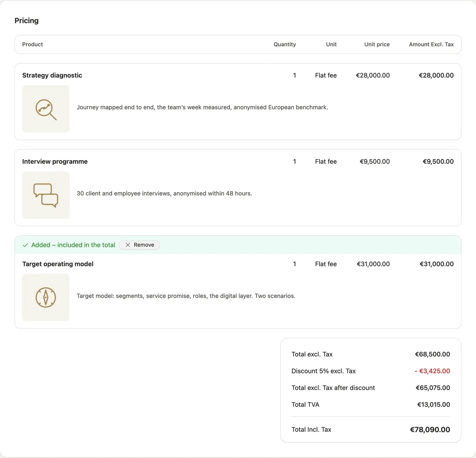
Task: Click the €9,500.00 amount for Interview programme
Action: point(438,162)
